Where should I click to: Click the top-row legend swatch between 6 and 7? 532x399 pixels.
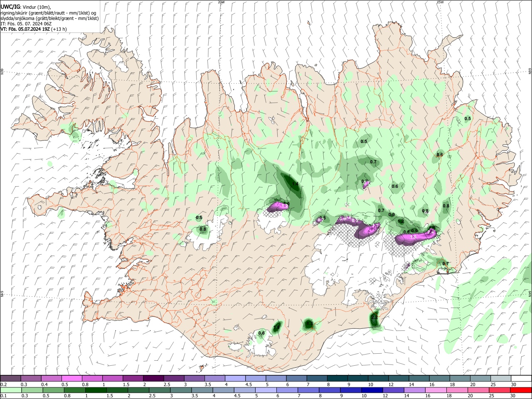[x=296, y=378]
